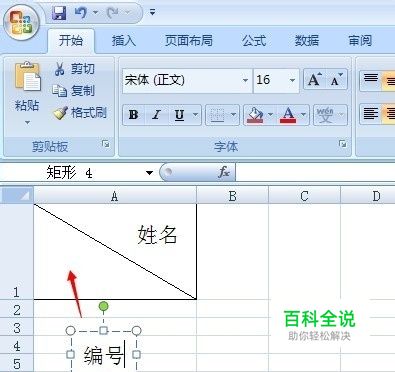The height and width of the screenshot is (372, 395).
Task: Apply the fill color bucket
Action: [255, 115]
